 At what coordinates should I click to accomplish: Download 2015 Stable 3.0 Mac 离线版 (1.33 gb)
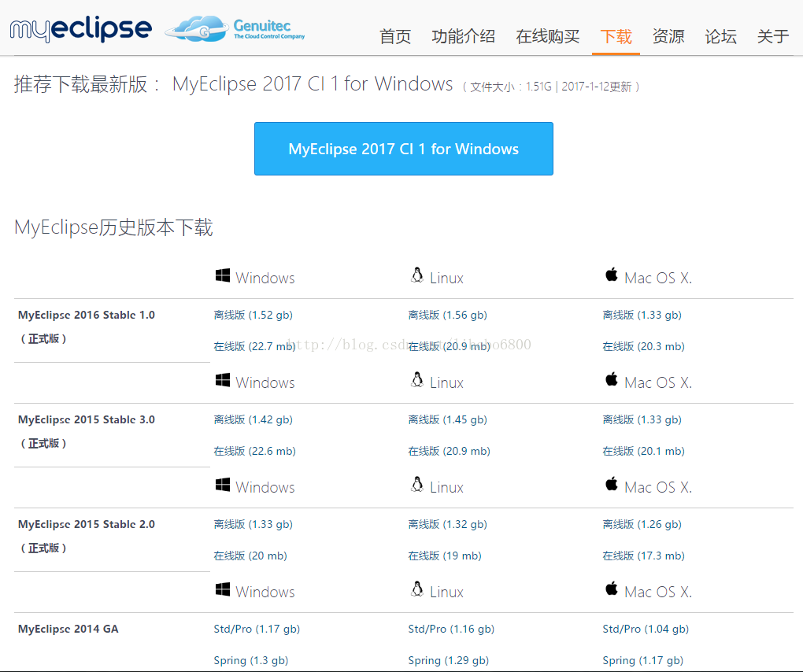pos(642,419)
